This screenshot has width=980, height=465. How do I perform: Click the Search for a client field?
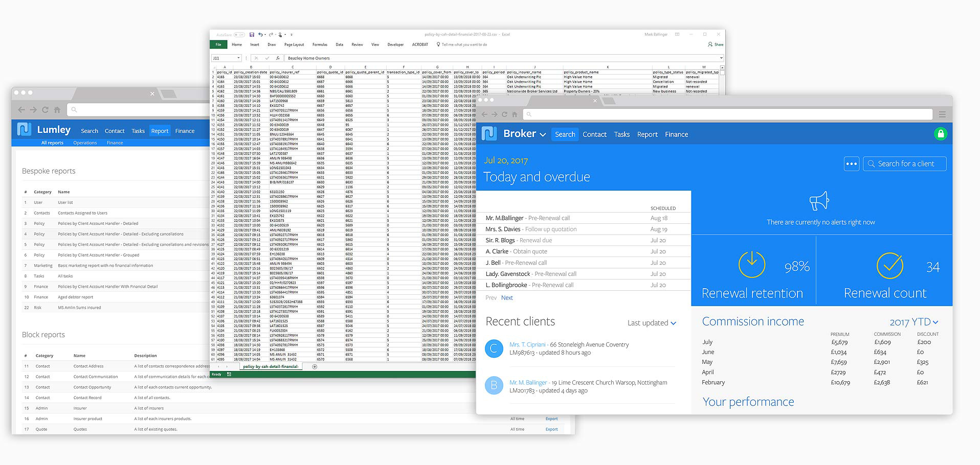pos(905,164)
